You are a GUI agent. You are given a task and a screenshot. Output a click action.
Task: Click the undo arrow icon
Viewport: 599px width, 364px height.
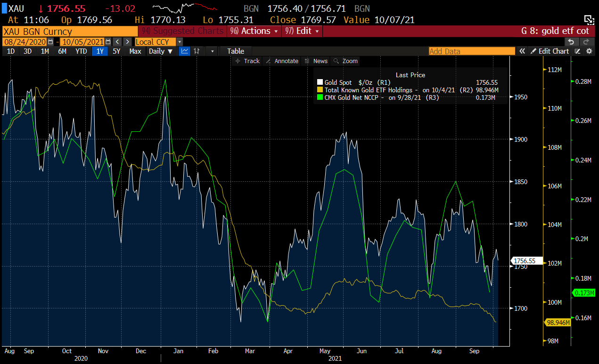click(571, 41)
